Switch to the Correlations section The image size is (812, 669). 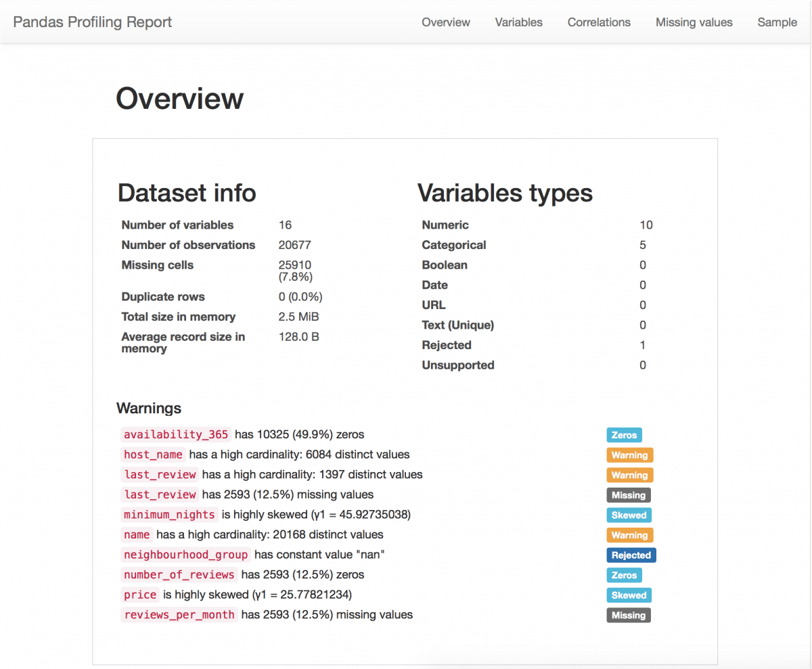pos(598,22)
